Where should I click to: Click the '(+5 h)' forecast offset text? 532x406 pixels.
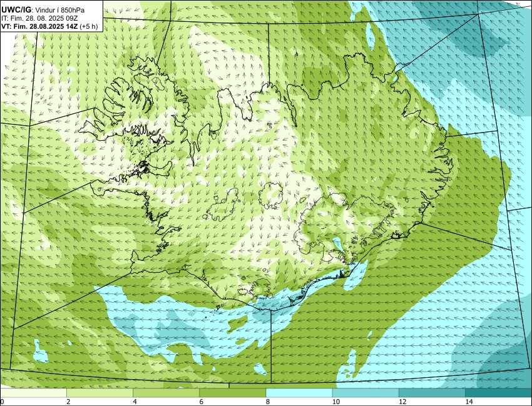[x=89, y=26]
